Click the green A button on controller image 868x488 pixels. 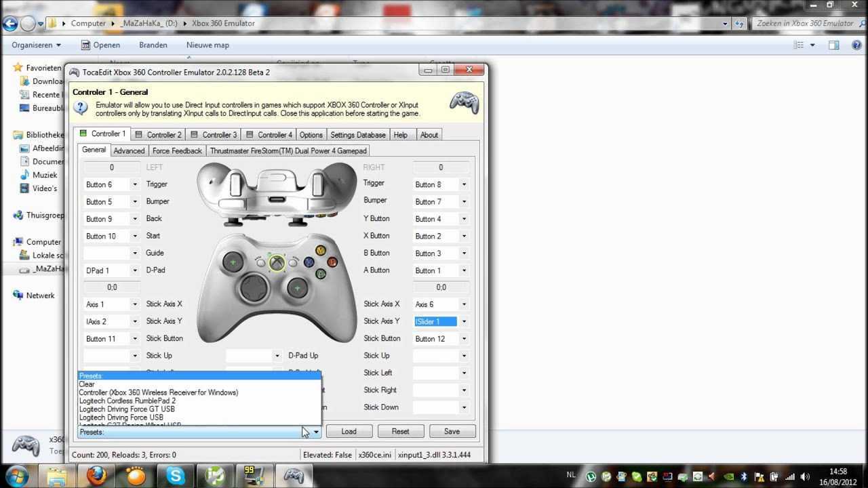tap(320, 274)
